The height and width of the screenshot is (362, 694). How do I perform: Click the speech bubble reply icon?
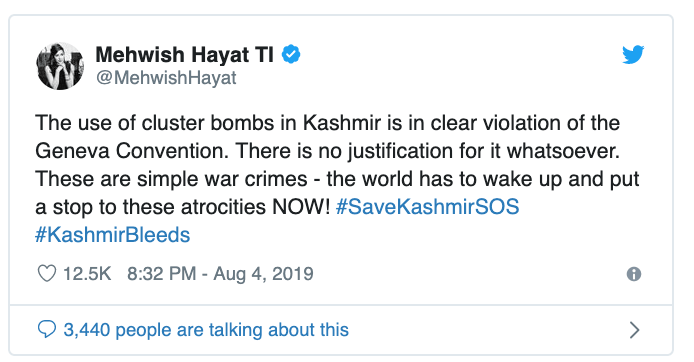[47, 329]
